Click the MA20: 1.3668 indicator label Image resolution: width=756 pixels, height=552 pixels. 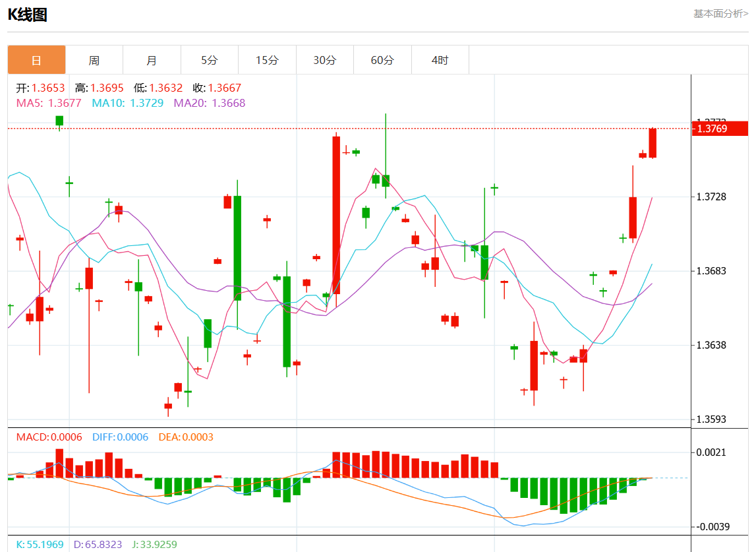click(x=210, y=104)
